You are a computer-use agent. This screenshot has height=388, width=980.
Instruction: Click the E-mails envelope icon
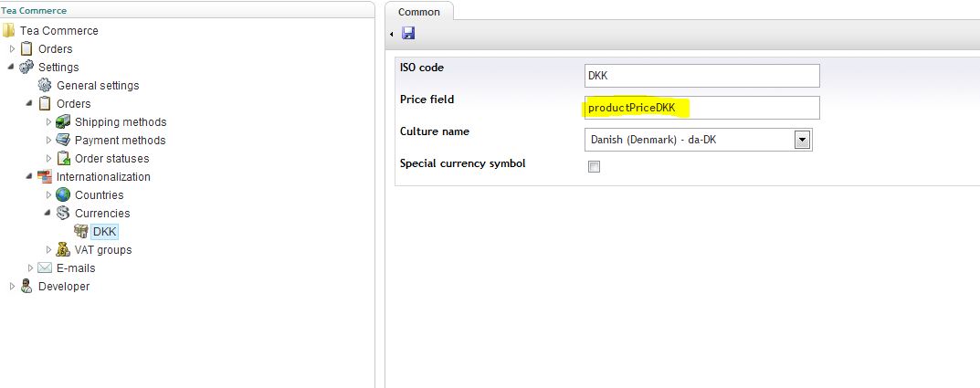[45, 267]
